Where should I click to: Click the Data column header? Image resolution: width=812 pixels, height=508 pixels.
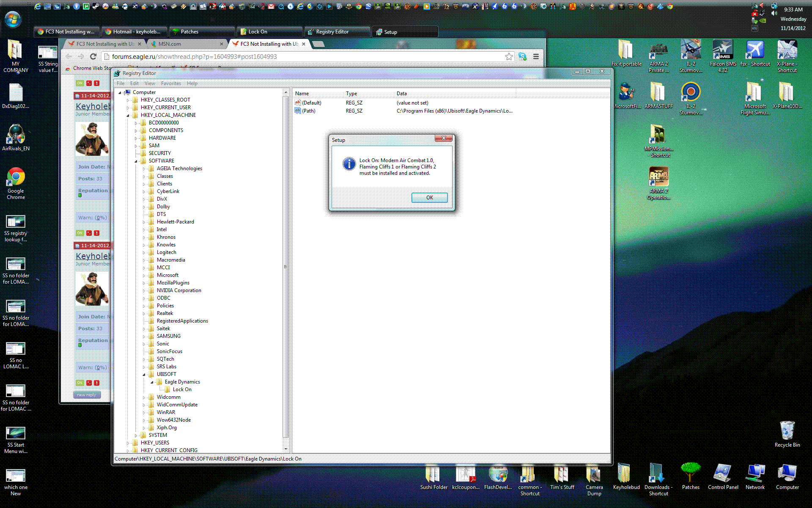point(455,94)
